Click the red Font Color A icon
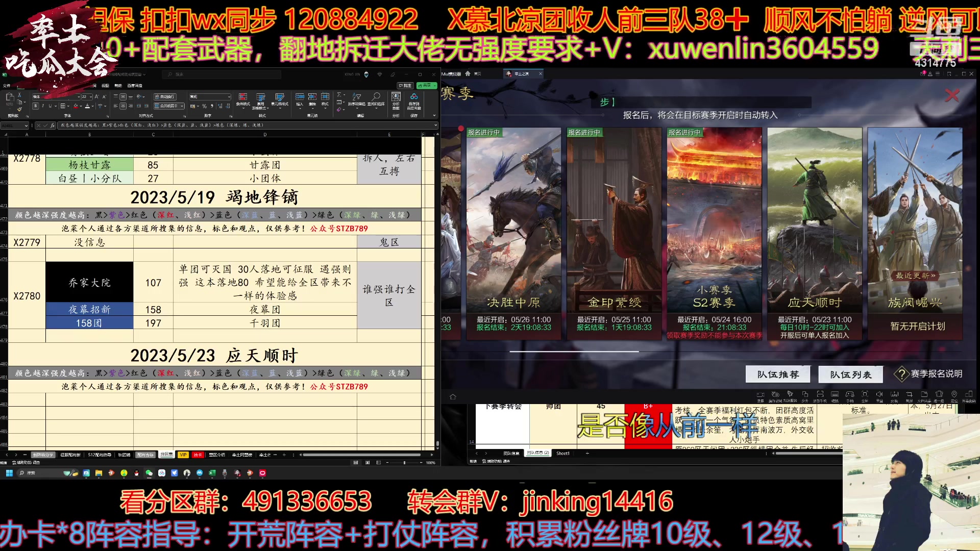 [87, 106]
